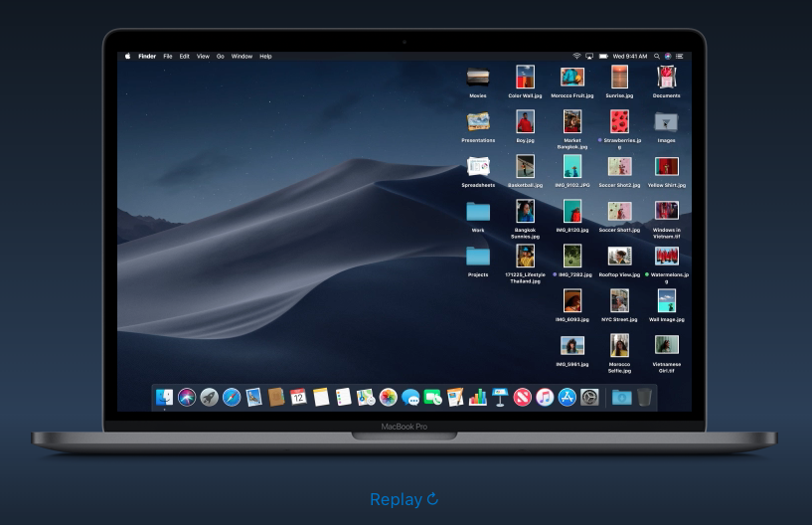Screen dimensions: 812x525
Task: Click the date and time in menu bar
Action: 629,57
